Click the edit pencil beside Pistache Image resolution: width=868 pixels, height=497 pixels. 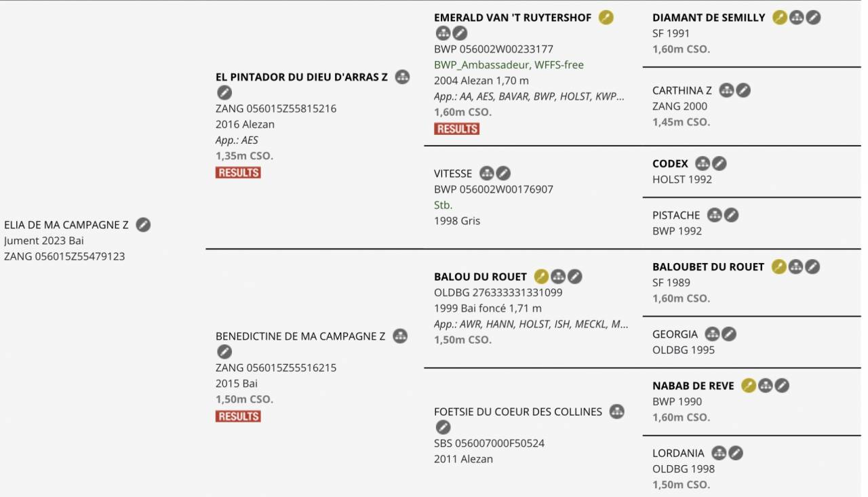pyautogui.click(x=731, y=215)
